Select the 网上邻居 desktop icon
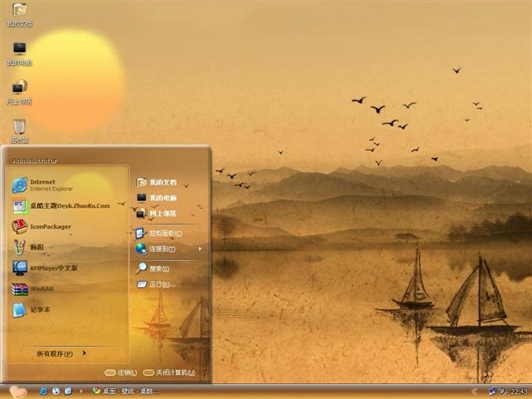 (x=20, y=92)
